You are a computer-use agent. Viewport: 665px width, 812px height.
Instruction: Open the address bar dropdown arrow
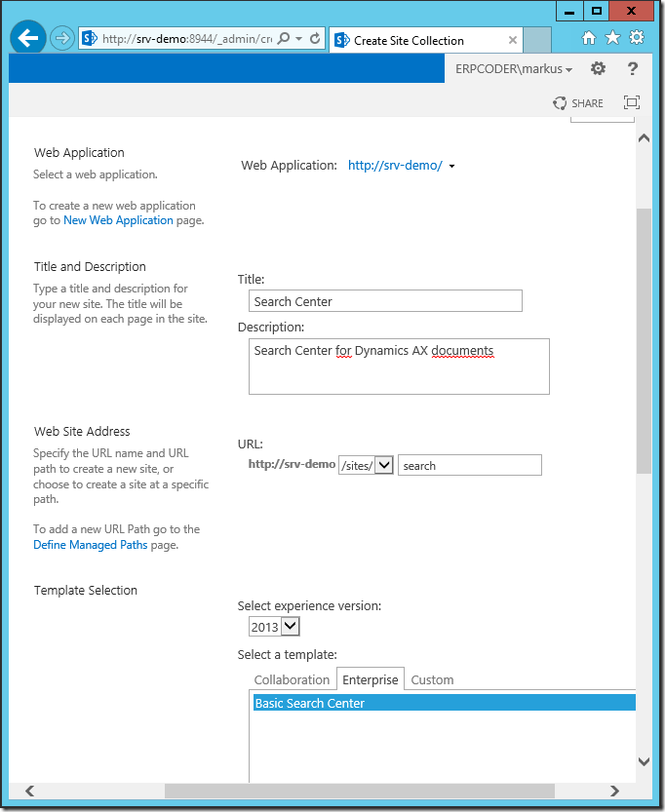coord(298,39)
